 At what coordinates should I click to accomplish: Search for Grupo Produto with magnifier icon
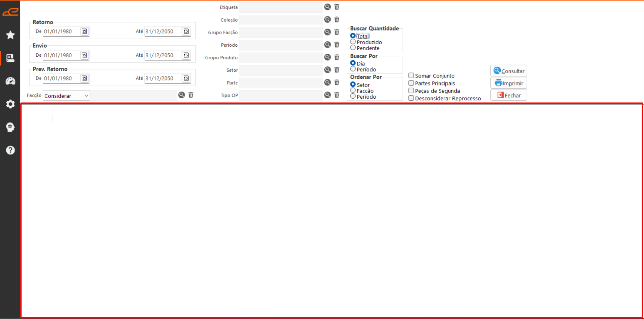point(327,57)
